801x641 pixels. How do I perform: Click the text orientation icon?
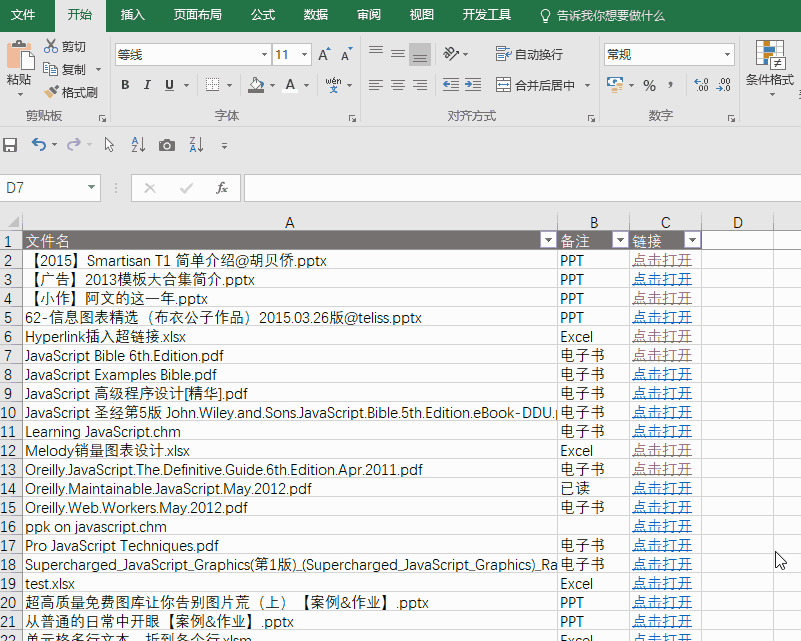451,54
